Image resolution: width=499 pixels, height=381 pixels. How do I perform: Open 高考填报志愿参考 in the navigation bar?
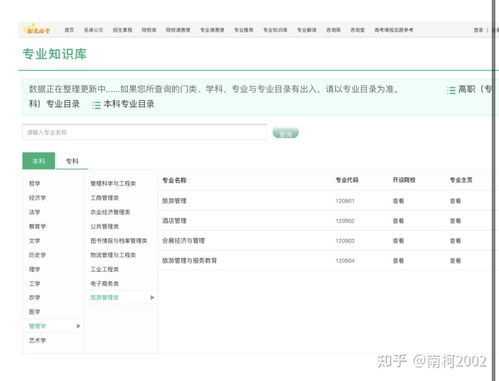pyautogui.click(x=394, y=30)
